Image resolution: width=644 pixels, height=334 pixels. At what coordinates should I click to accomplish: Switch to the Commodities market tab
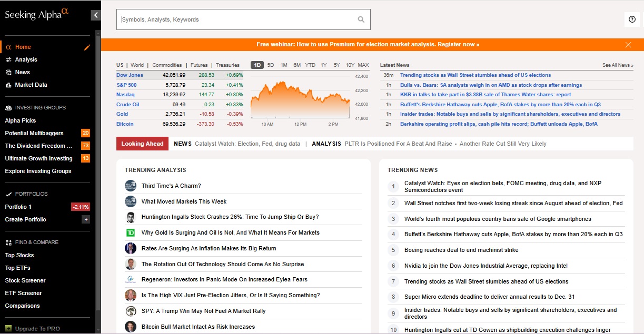166,65
